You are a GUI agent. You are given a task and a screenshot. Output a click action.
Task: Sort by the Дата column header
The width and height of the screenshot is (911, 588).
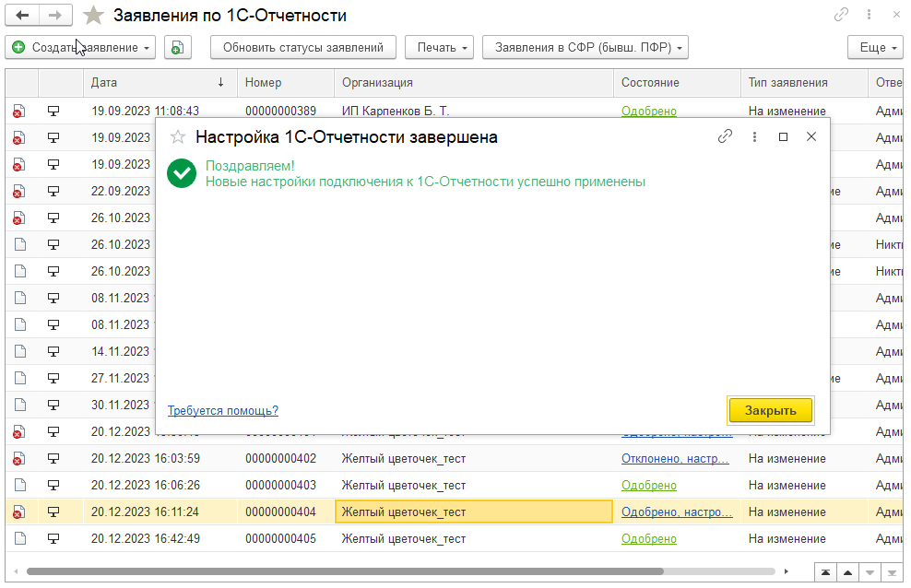point(160,82)
